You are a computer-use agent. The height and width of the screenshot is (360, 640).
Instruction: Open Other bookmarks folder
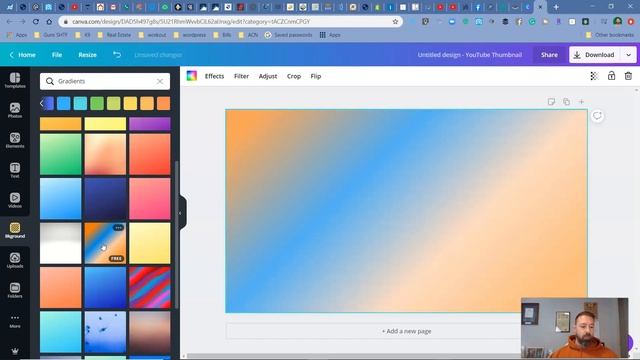[610, 35]
